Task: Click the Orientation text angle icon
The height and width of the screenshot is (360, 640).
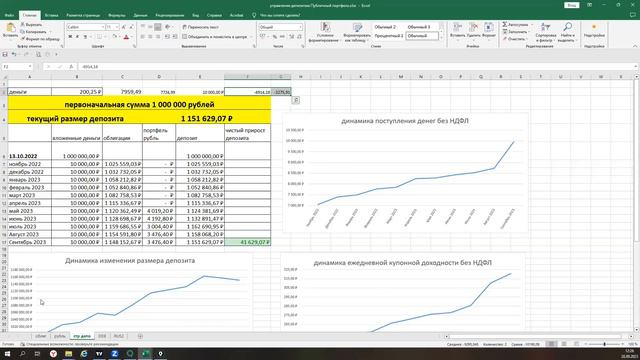Action: [x=168, y=27]
